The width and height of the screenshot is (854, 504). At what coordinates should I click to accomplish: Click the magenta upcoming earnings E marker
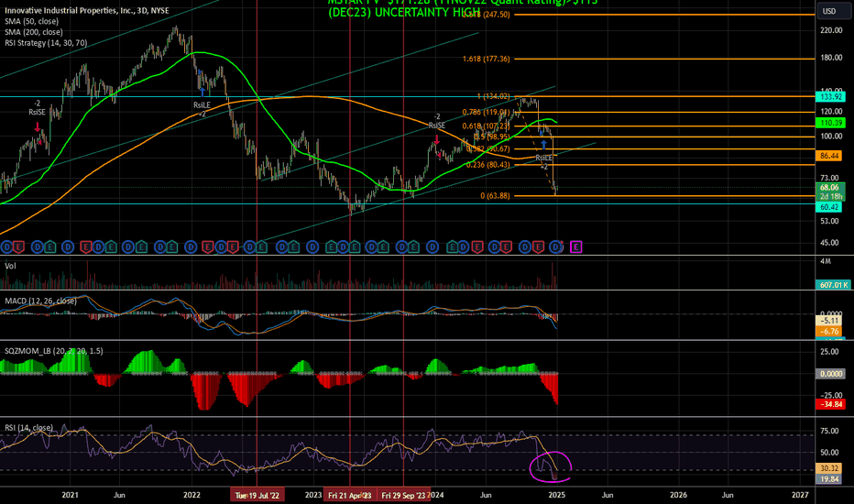coord(575,247)
